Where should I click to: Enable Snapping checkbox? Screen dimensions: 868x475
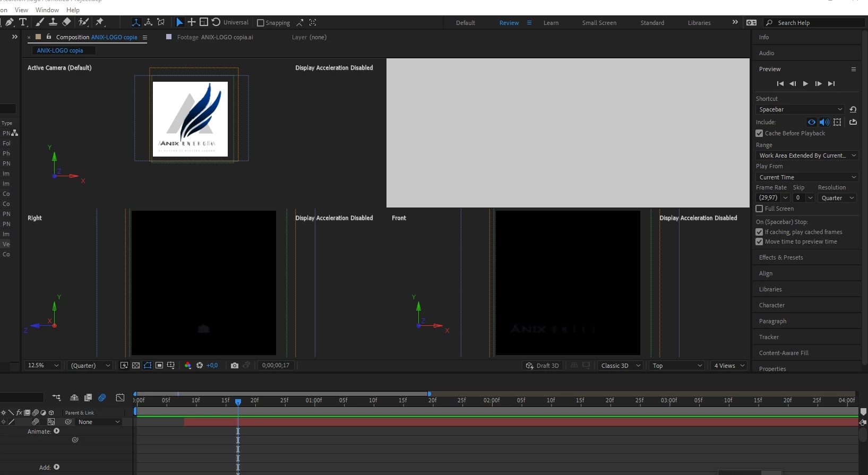point(261,23)
